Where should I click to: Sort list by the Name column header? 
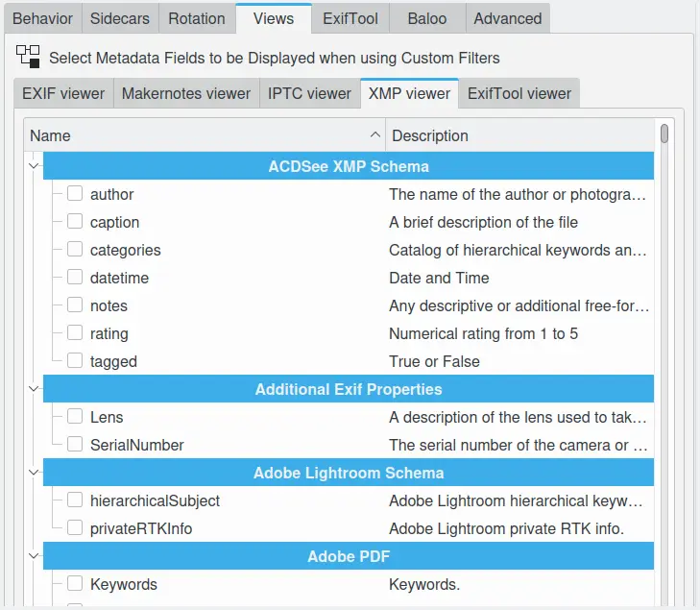pos(192,135)
